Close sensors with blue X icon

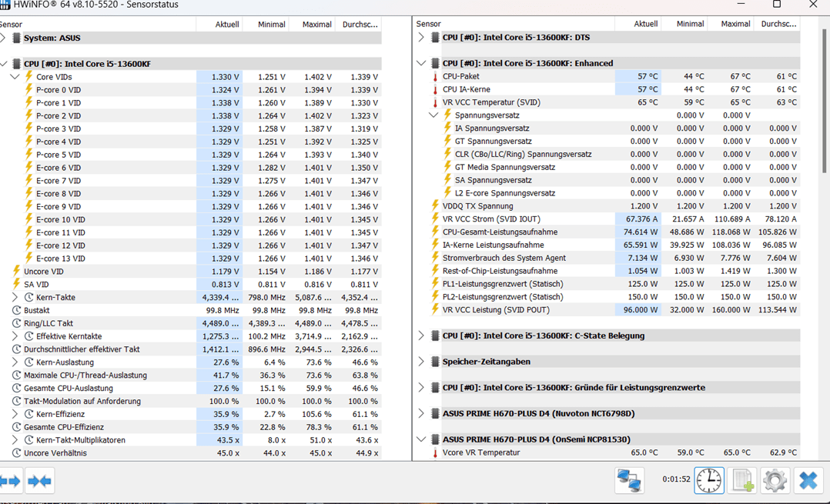808,481
